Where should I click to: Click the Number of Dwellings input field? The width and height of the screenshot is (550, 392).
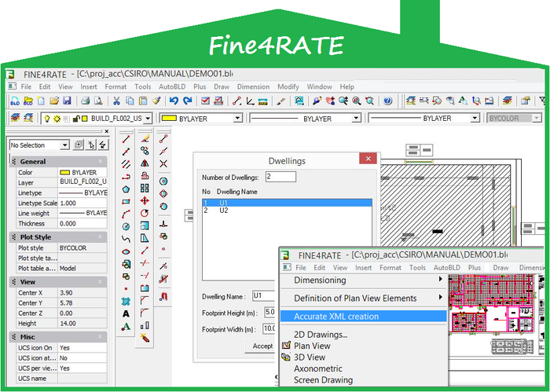pos(280,177)
